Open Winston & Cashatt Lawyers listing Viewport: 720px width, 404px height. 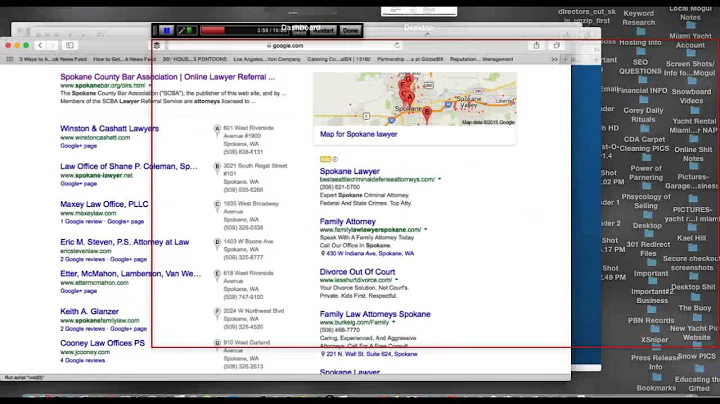pyautogui.click(x=109, y=129)
